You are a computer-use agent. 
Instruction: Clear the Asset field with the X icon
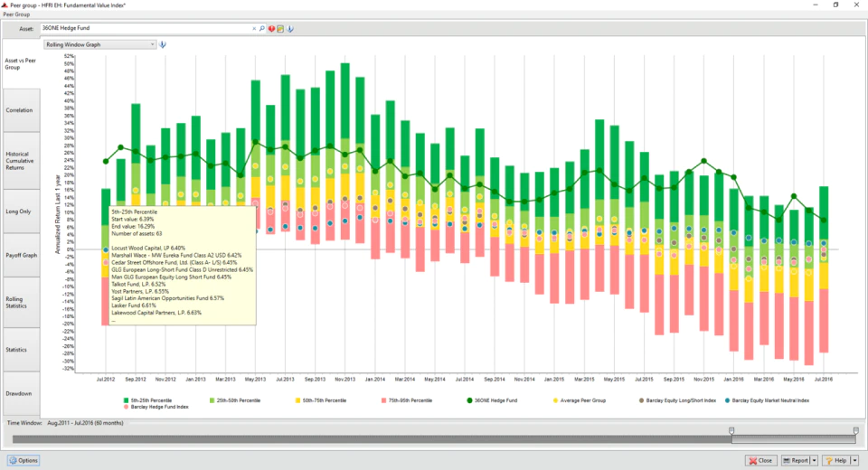click(254, 28)
